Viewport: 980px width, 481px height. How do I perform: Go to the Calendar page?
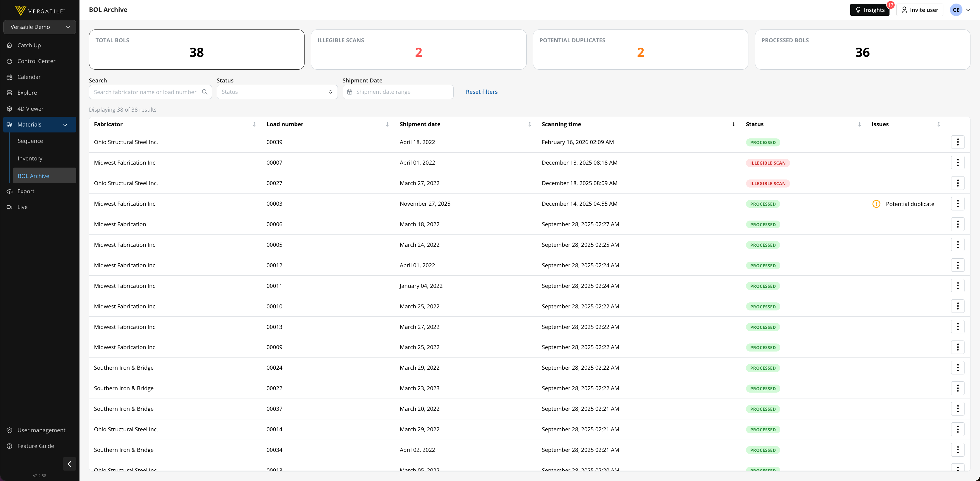point(40,77)
